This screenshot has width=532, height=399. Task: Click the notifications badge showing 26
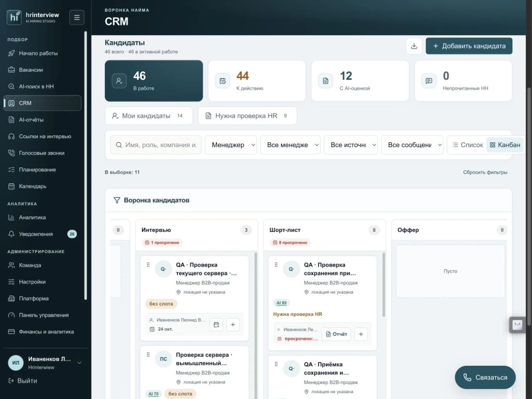coord(72,234)
